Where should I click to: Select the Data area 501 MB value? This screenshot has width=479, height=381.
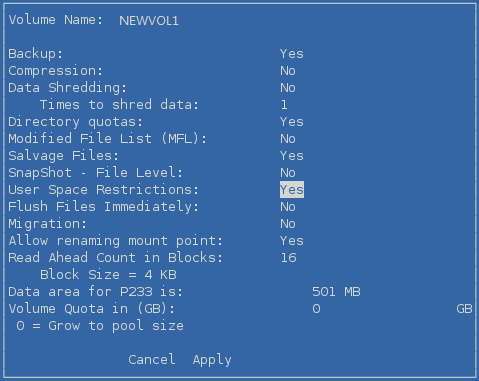[x=336, y=292]
